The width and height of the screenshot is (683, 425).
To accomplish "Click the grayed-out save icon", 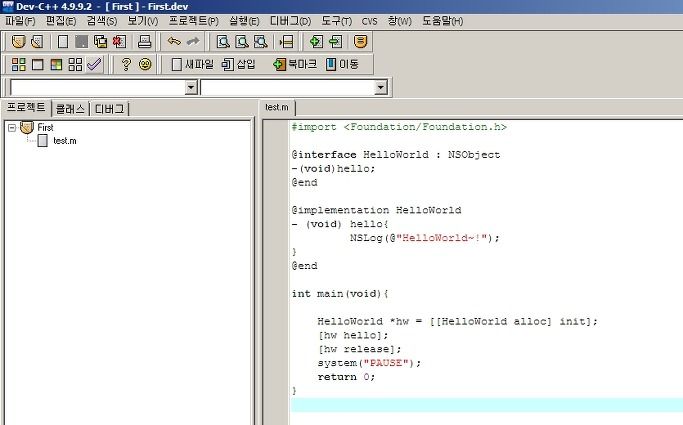I will [81, 41].
